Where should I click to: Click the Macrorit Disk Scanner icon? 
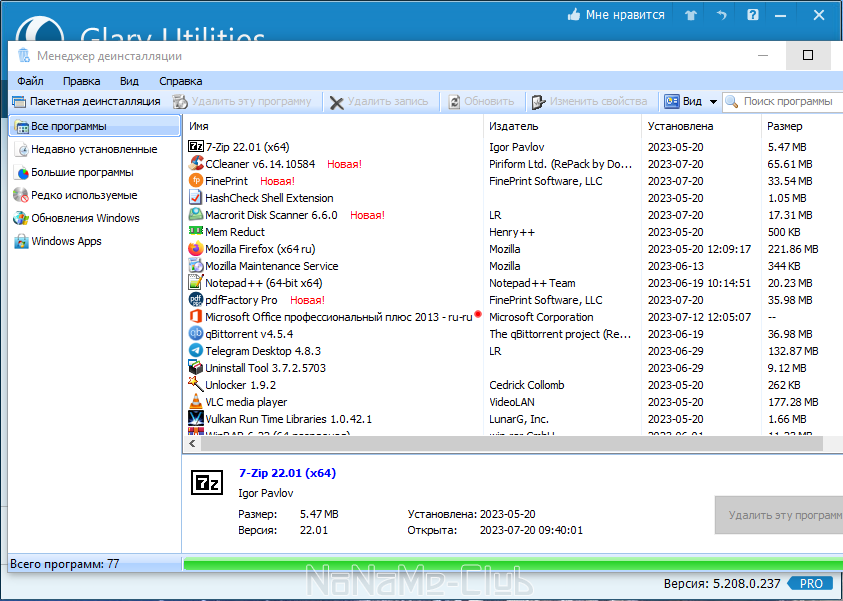(196, 214)
